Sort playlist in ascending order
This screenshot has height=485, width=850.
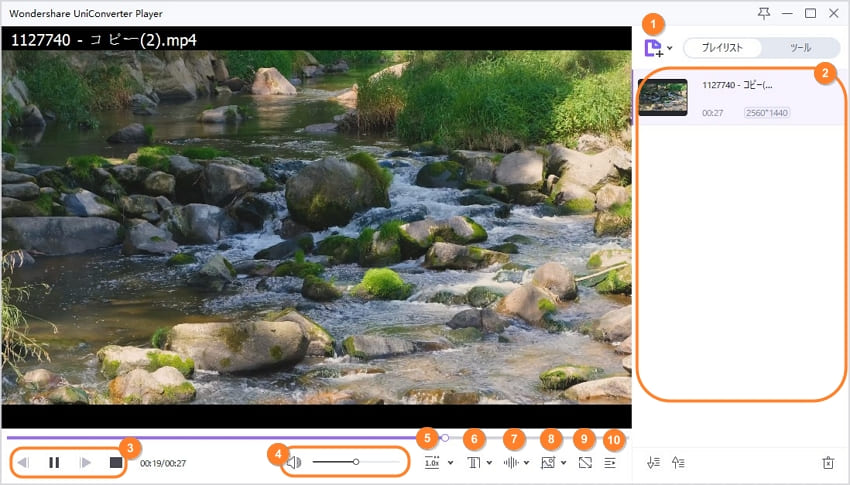pos(678,463)
